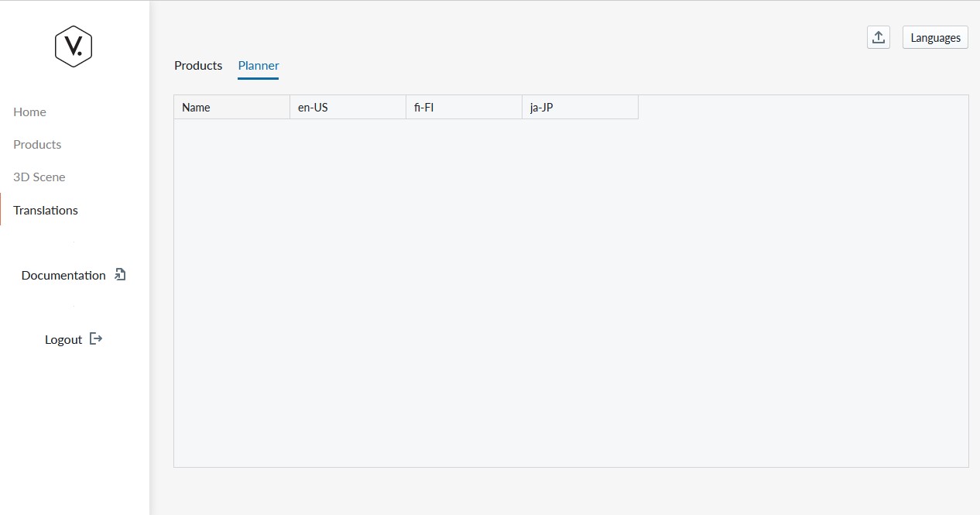Viewport: 980px width, 515px height.
Task: Select the Planner tab
Action: coord(259,66)
